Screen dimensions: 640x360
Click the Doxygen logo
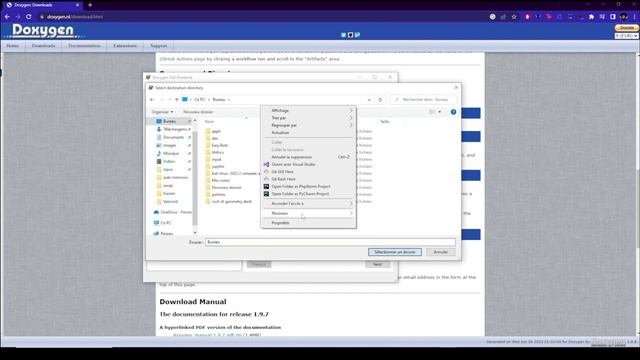[43, 31]
